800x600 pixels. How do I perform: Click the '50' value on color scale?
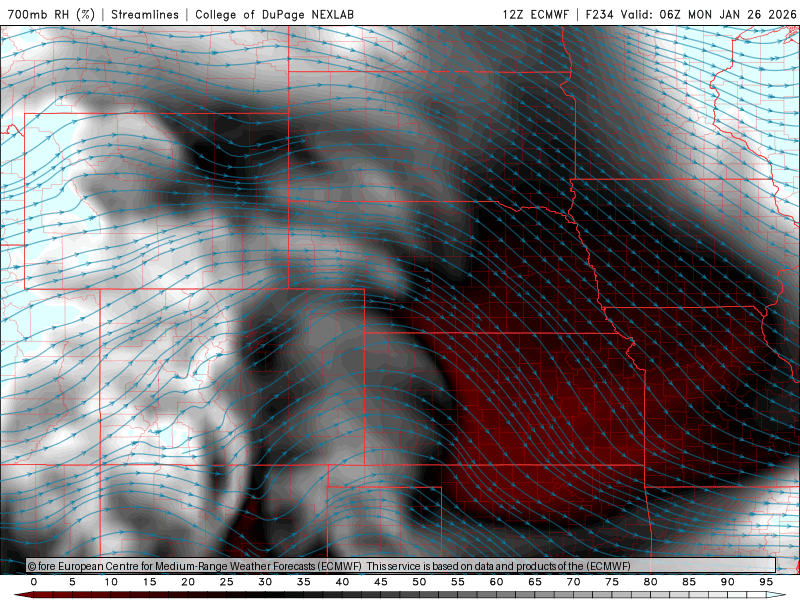tap(419, 582)
